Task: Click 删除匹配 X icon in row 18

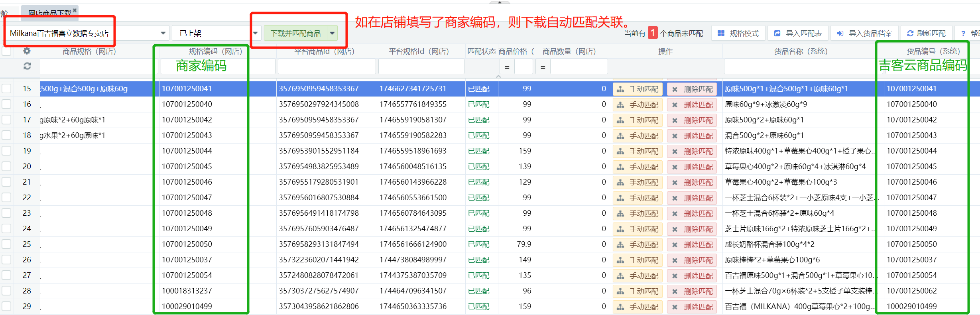Action: 675,136
